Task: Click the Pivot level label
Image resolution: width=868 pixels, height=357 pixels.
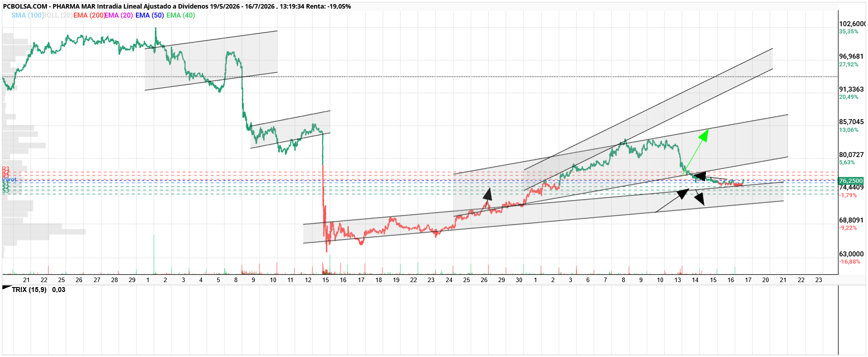Action: point(9,180)
